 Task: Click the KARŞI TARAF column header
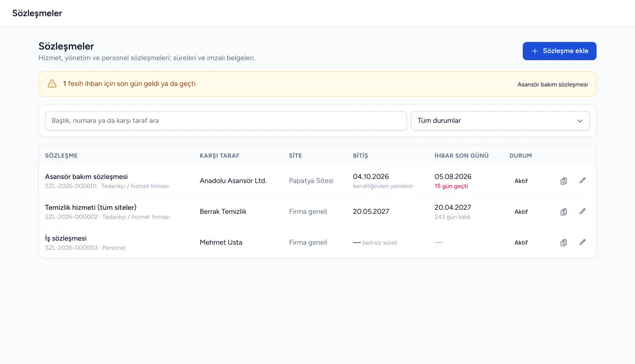(219, 156)
